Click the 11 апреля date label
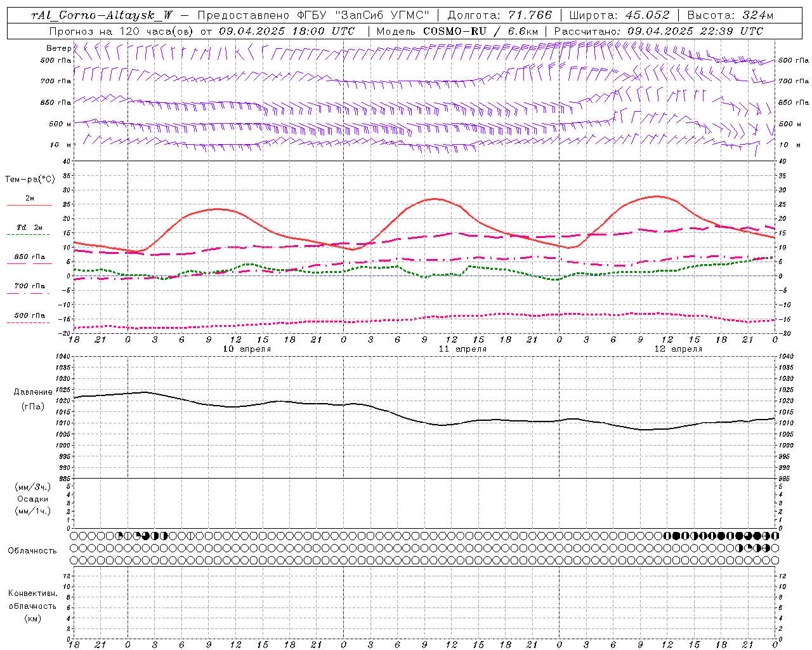Screen dimensions: 812x650 tap(463, 349)
